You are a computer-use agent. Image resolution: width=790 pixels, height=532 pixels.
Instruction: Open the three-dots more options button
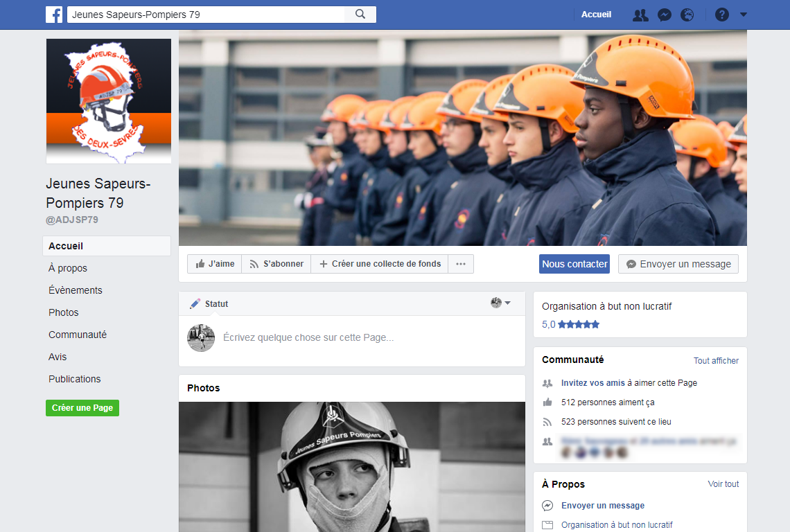click(x=461, y=264)
